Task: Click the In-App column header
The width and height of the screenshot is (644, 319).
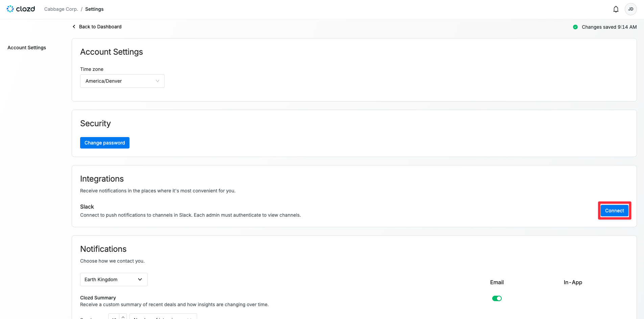Action: (x=573, y=282)
